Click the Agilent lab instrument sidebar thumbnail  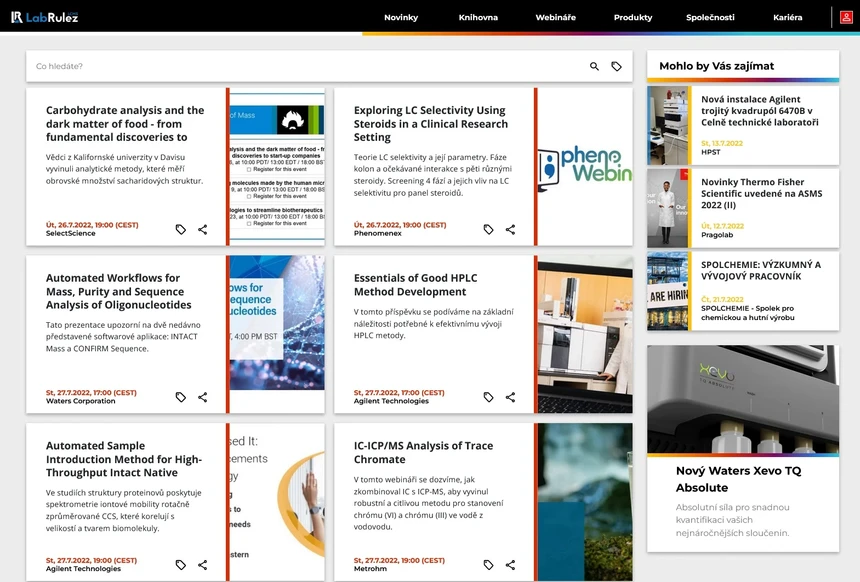pyautogui.click(x=667, y=126)
